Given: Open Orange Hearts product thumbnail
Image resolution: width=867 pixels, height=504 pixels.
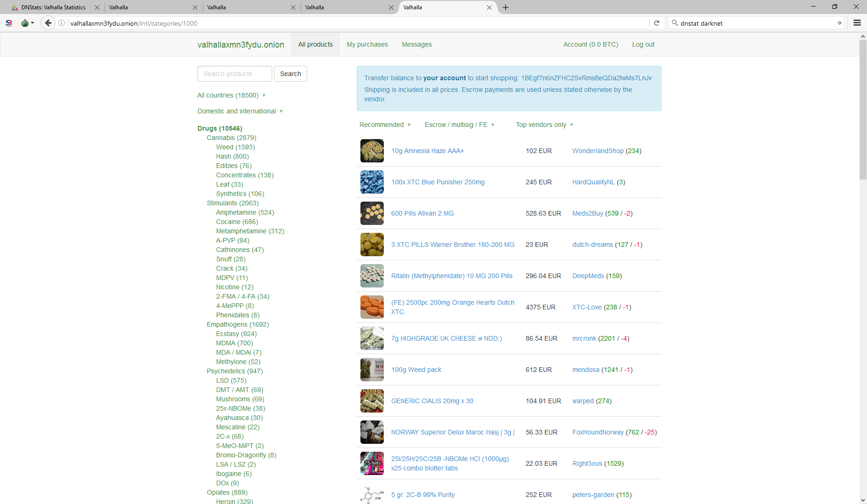Looking at the screenshot, I should tap(372, 307).
